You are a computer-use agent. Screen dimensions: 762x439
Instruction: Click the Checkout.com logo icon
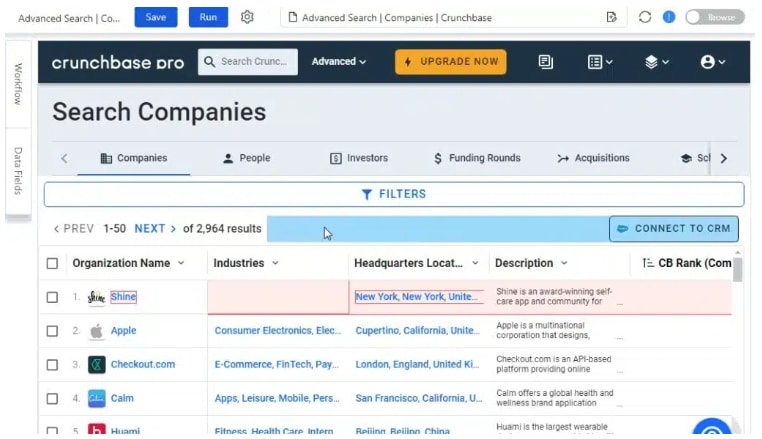pyautogui.click(x=96, y=365)
